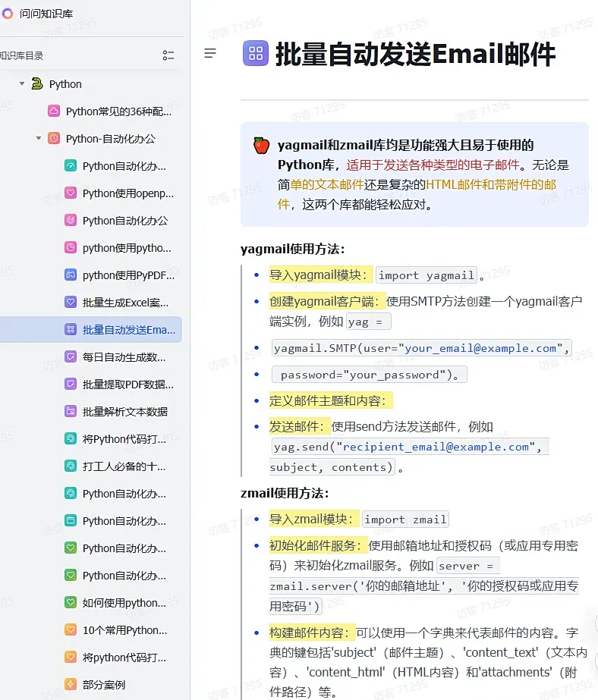This screenshot has height=700, width=598.
Task: Open python使用pytho... document
Action: pos(127,248)
